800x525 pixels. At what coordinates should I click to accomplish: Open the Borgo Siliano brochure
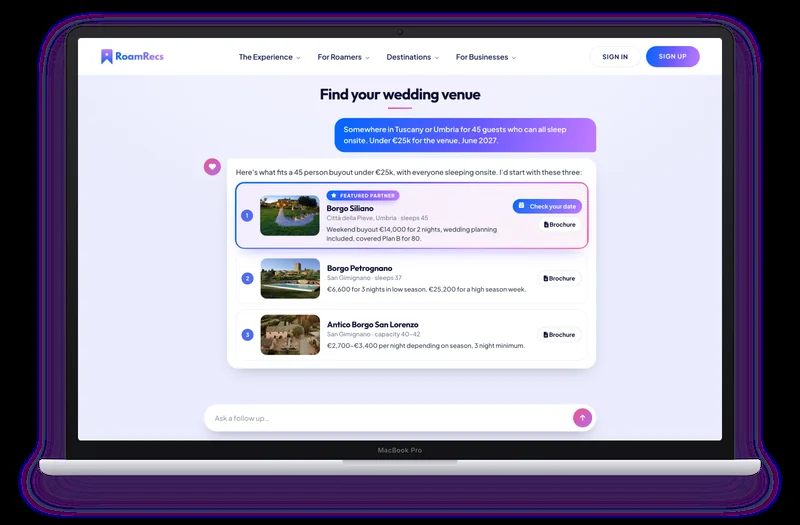pyautogui.click(x=559, y=224)
